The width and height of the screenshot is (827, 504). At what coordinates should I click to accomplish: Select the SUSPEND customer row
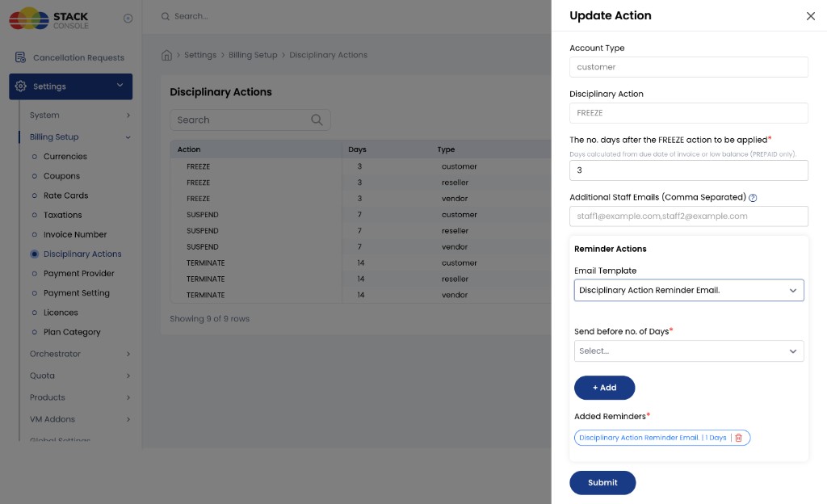[x=361, y=215]
